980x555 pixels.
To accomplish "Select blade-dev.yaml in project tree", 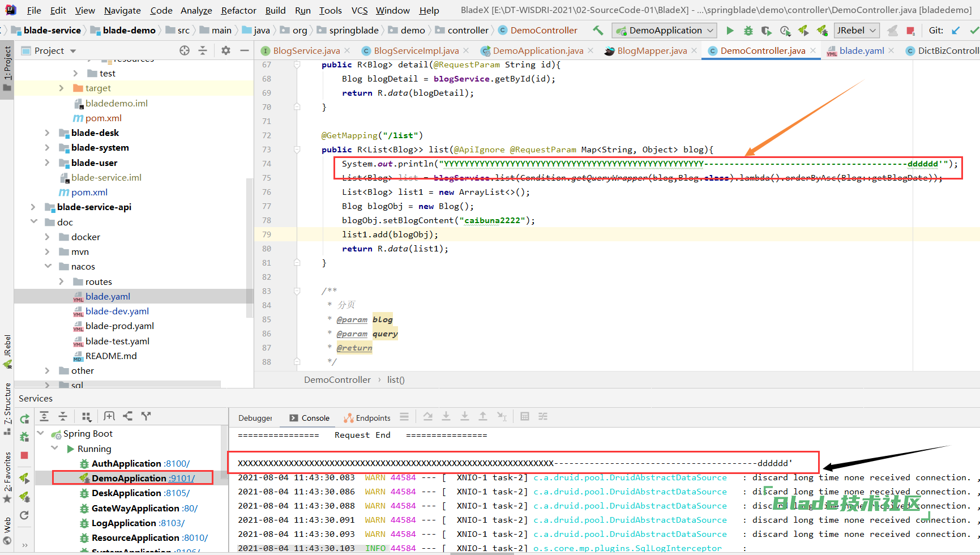I will coord(117,311).
